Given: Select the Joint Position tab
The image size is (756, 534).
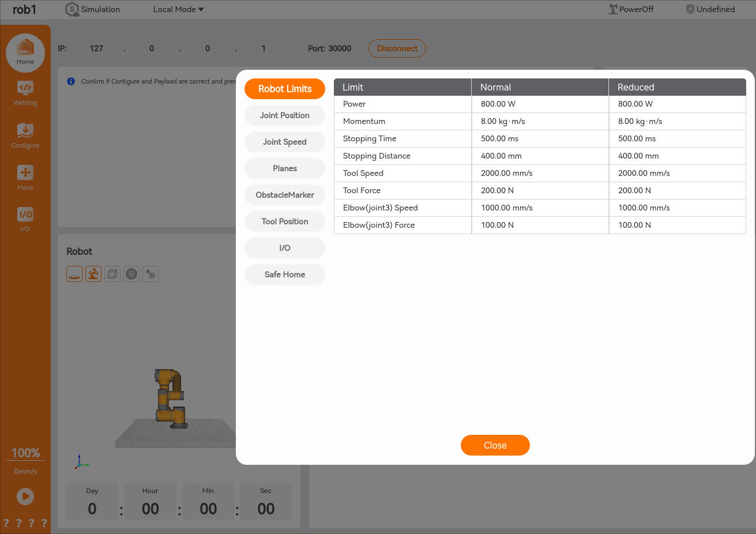Looking at the screenshot, I should click(x=285, y=115).
